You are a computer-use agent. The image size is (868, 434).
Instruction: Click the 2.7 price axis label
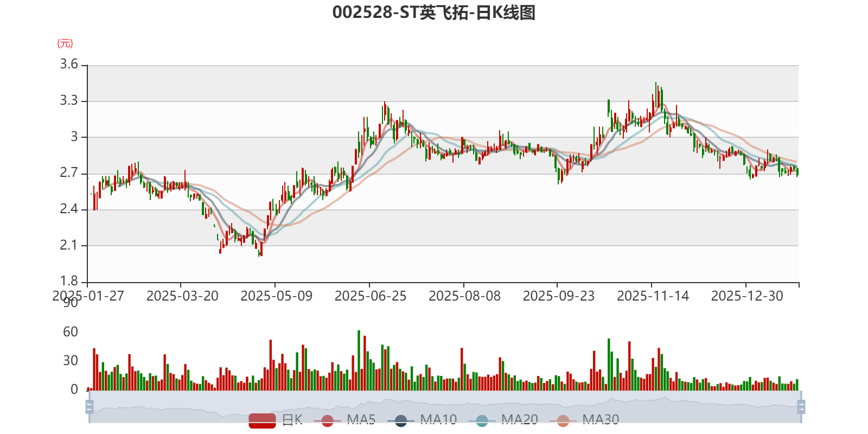pyautogui.click(x=69, y=173)
